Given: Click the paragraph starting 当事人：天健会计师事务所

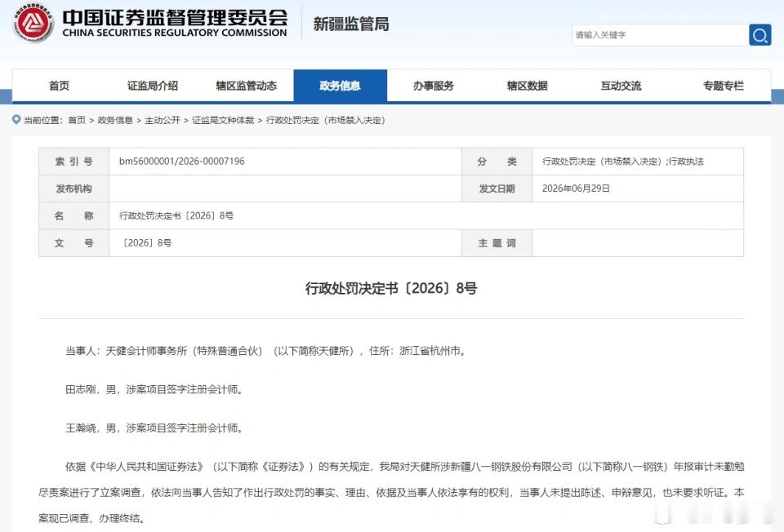Looking at the screenshot, I should tap(266, 351).
